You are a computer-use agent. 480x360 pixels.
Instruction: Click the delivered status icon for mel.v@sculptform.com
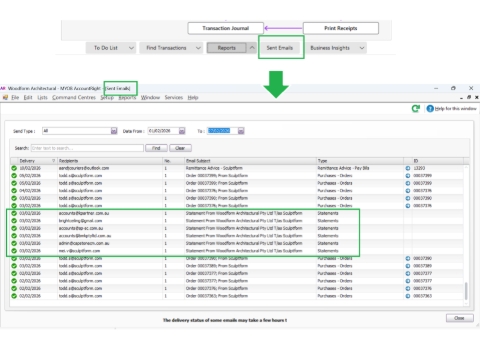pos(14,251)
